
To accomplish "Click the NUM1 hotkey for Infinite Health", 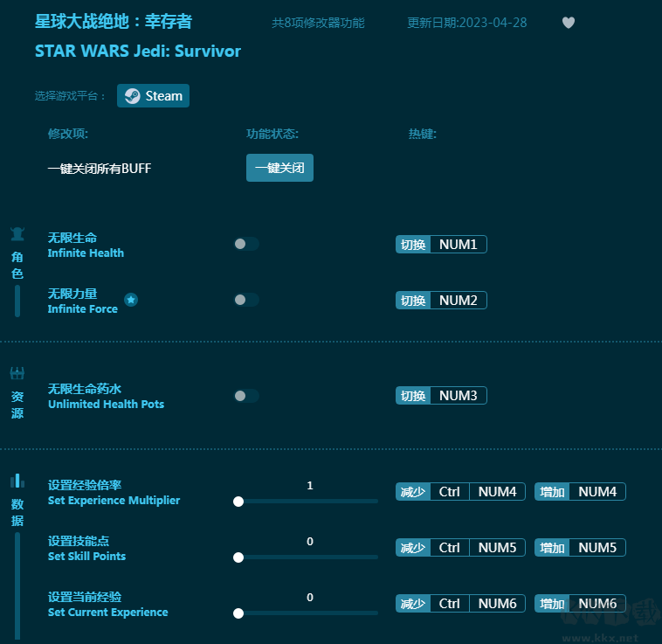I will (x=458, y=245).
